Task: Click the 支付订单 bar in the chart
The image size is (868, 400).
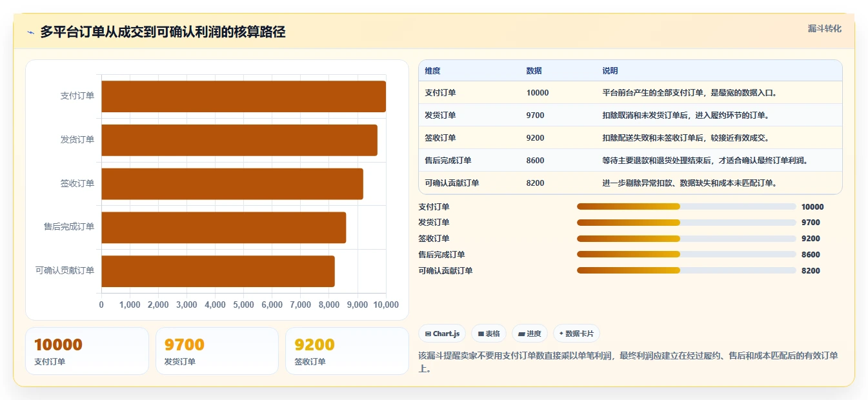Action: [x=243, y=96]
